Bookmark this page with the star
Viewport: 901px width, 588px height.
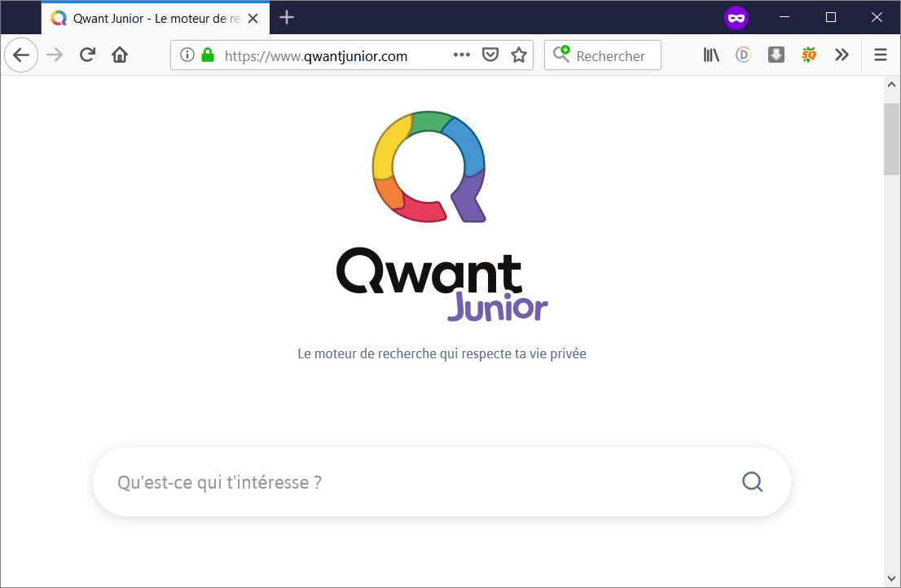(x=519, y=55)
